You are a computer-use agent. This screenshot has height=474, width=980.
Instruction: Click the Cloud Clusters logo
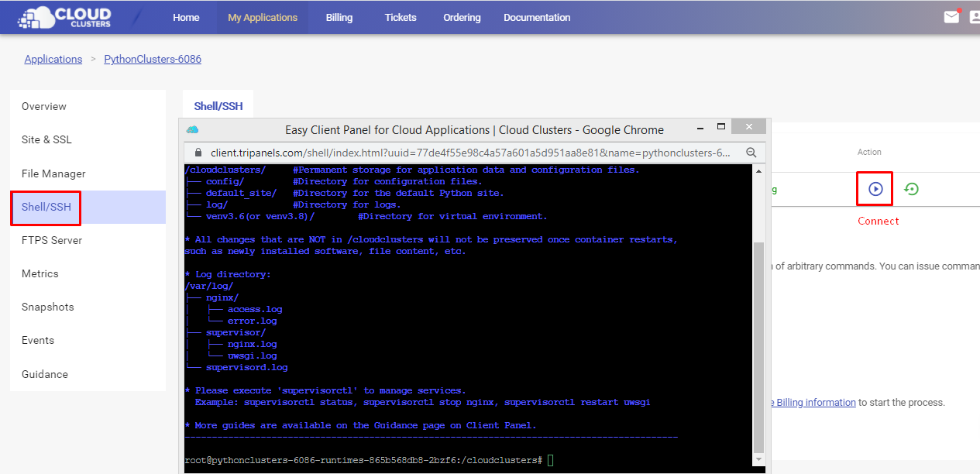65,17
